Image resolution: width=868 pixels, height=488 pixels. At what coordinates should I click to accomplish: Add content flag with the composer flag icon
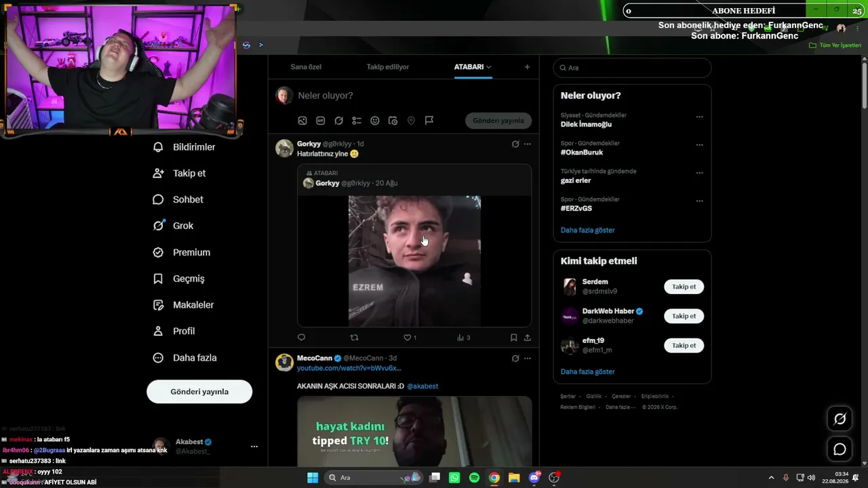429,121
